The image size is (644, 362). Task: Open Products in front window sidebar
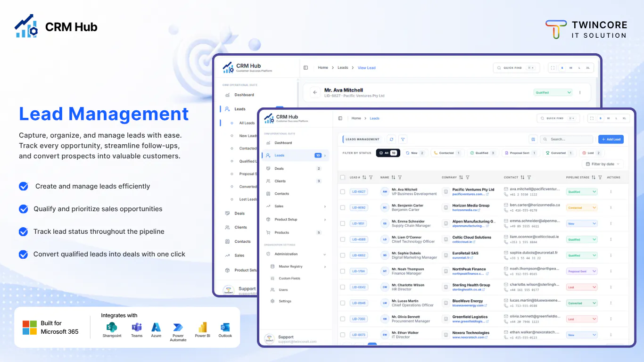[x=281, y=232]
